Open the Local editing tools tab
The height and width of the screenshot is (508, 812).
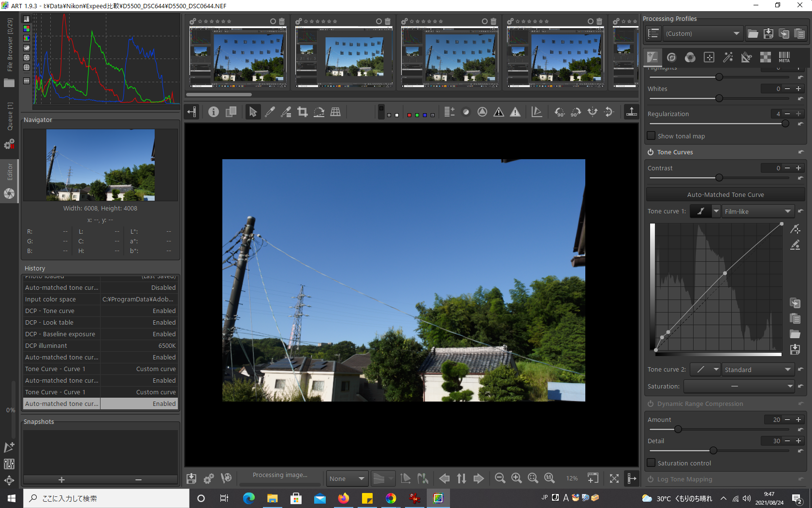(x=709, y=57)
